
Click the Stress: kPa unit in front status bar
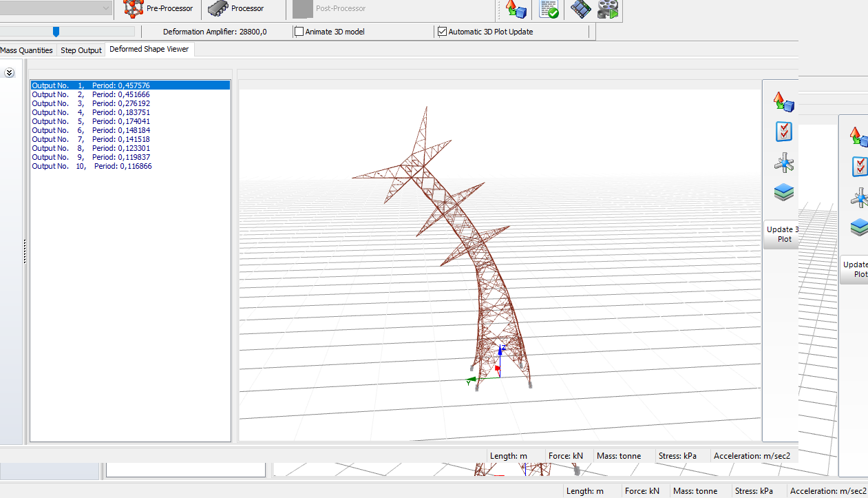(x=677, y=456)
